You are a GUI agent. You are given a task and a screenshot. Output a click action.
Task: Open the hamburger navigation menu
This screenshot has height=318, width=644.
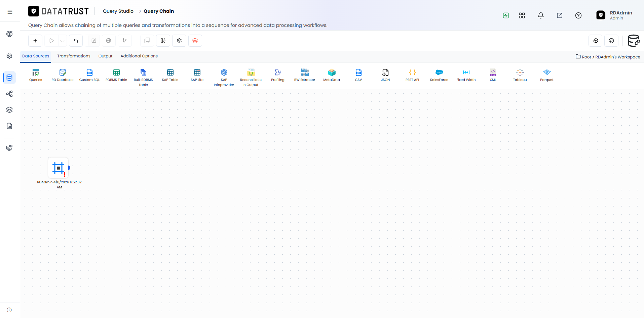(x=10, y=12)
